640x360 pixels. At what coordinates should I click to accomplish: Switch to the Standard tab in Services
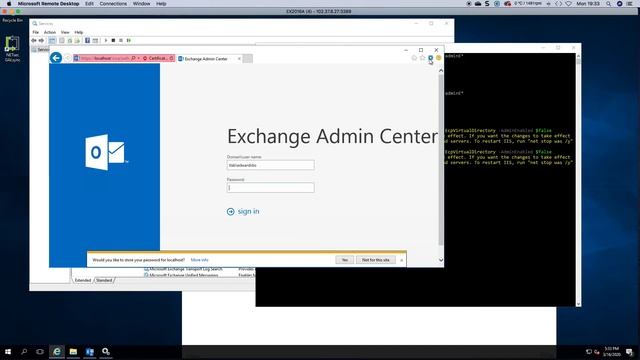point(104,280)
